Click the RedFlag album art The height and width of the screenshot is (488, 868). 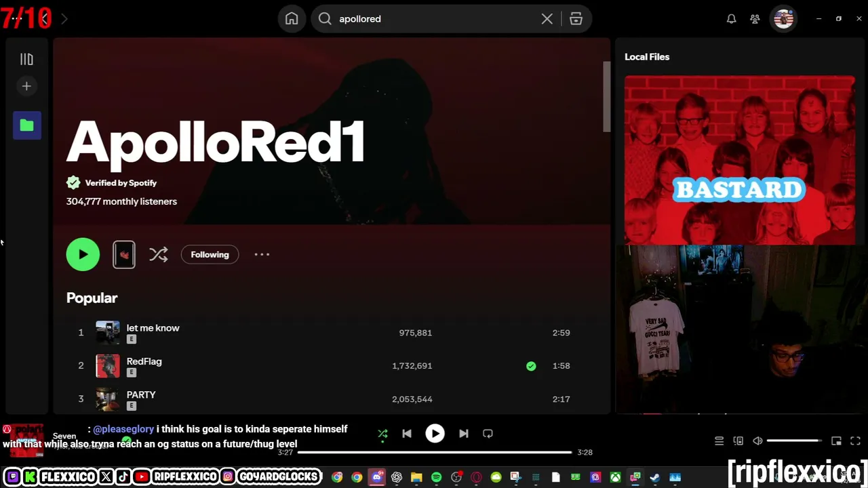pos(108,366)
